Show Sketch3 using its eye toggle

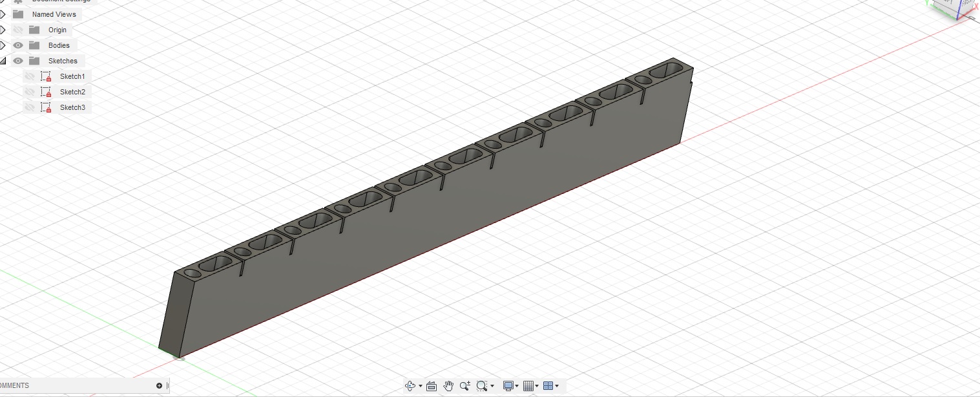[29, 107]
